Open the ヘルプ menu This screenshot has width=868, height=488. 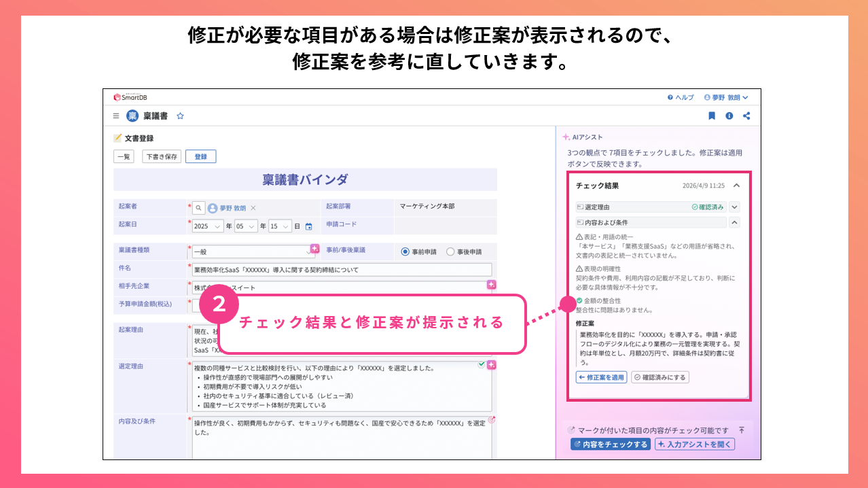pyautogui.click(x=681, y=97)
